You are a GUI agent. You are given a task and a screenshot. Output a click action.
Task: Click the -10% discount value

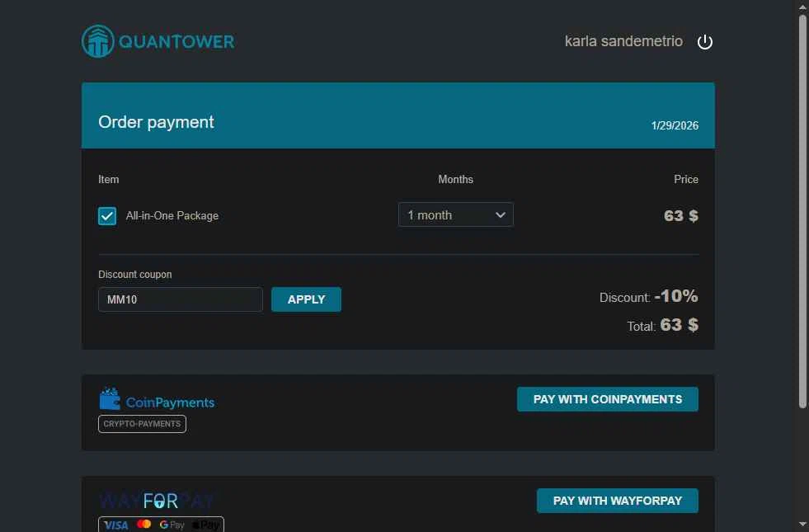(676, 295)
